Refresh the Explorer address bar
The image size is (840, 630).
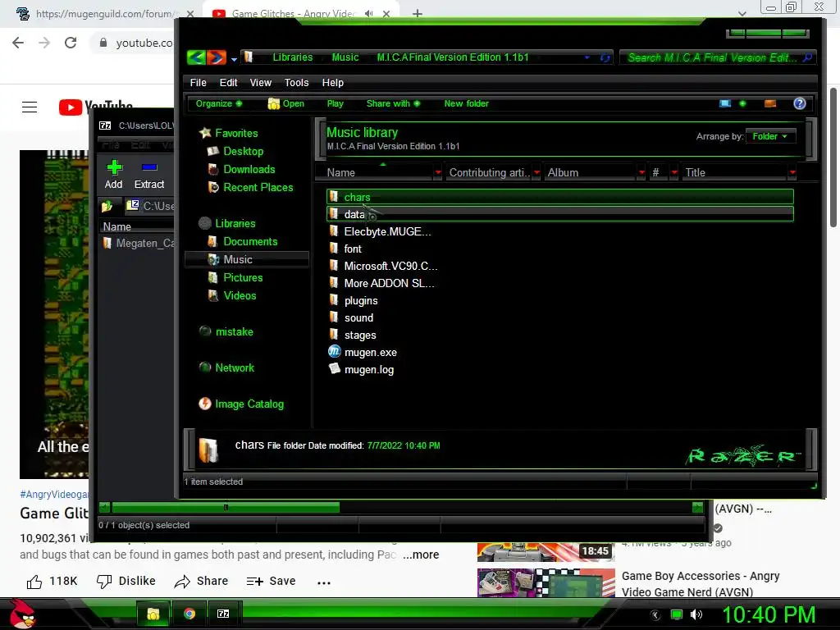[x=605, y=57]
